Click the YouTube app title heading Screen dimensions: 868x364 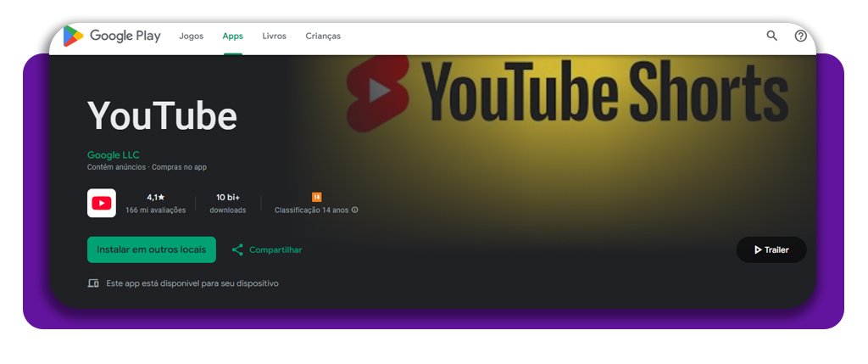tap(162, 116)
